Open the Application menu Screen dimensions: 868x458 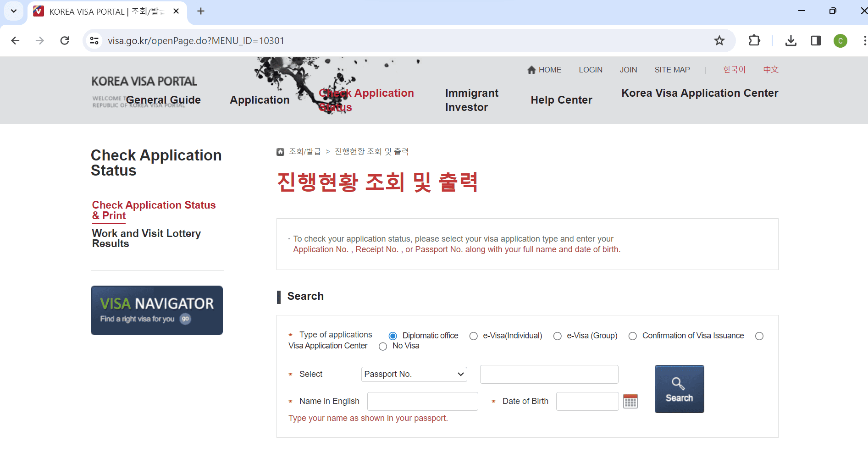260,100
